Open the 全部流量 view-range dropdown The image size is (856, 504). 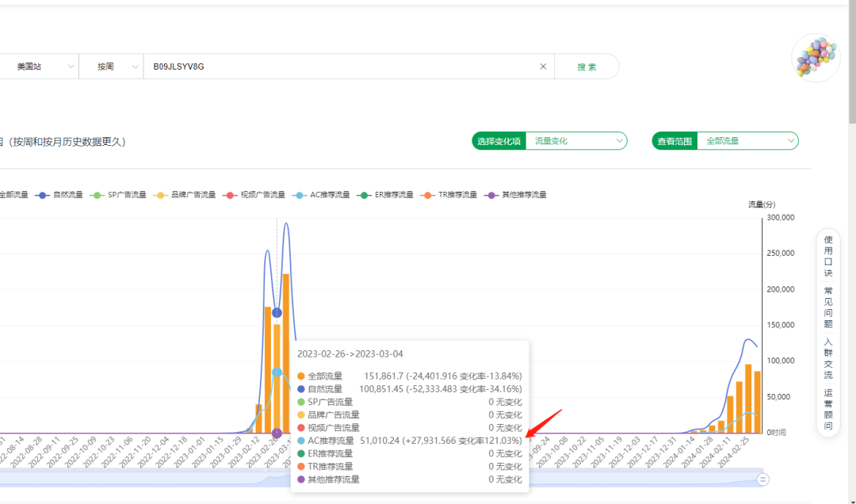tap(748, 141)
